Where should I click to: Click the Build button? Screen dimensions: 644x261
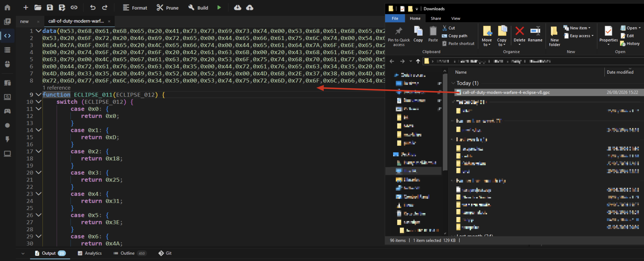tap(198, 8)
